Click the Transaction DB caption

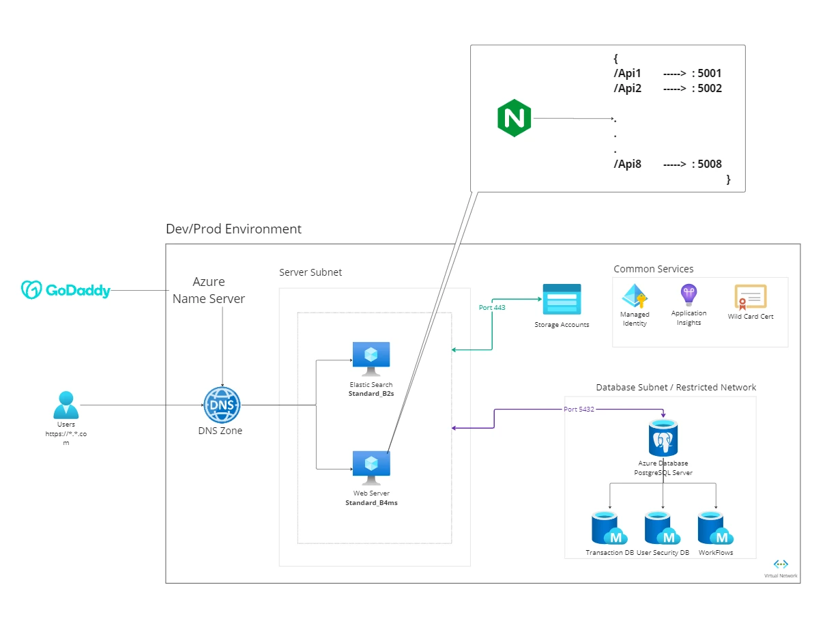pyautogui.click(x=609, y=553)
